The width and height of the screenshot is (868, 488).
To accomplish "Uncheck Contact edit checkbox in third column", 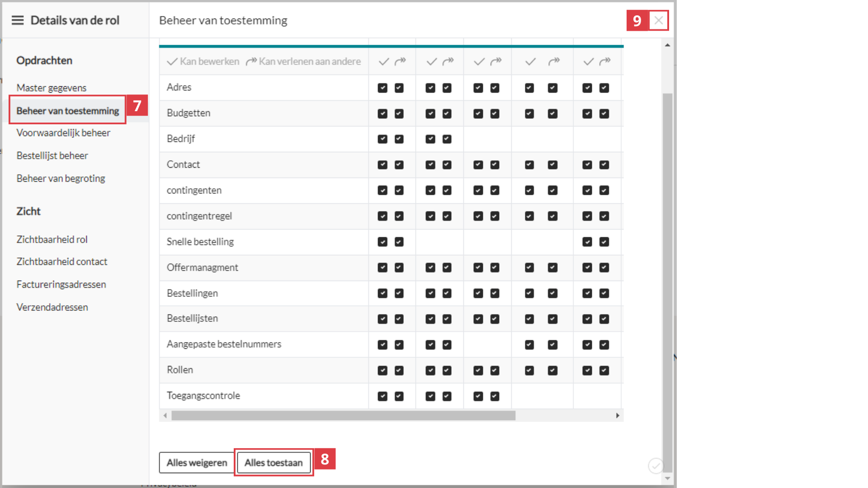I will [478, 165].
